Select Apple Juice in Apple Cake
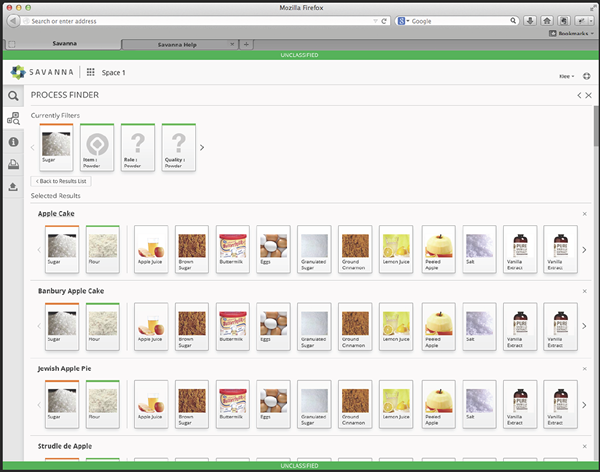 tap(151, 249)
